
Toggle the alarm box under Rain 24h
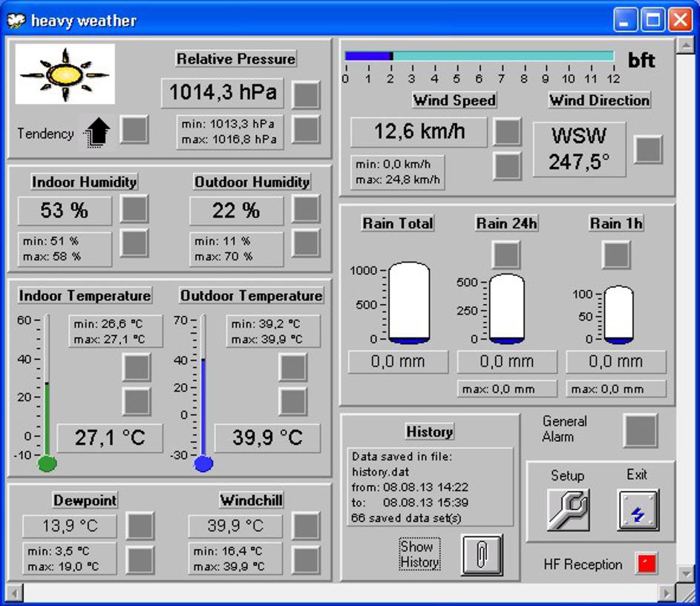click(x=506, y=254)
